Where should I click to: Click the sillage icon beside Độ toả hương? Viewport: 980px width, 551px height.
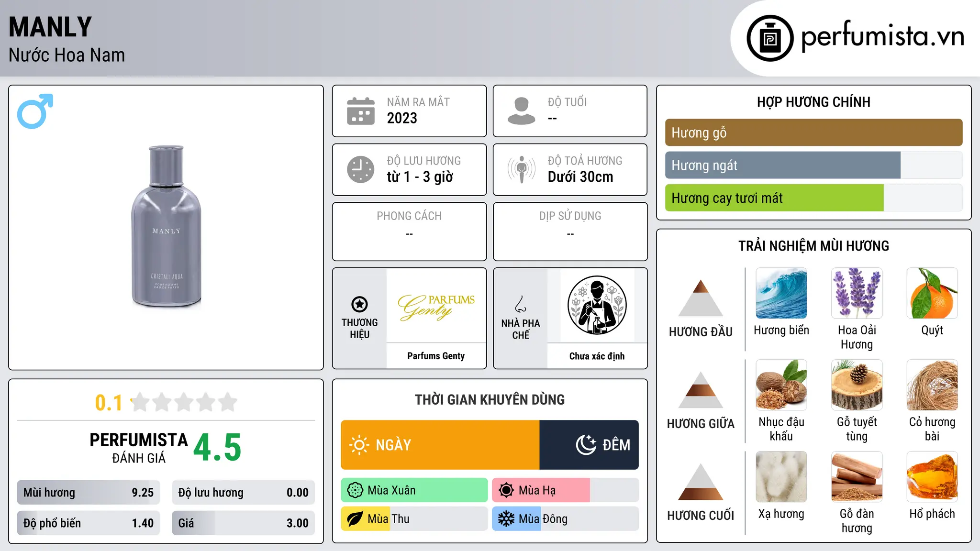[522, 169]
